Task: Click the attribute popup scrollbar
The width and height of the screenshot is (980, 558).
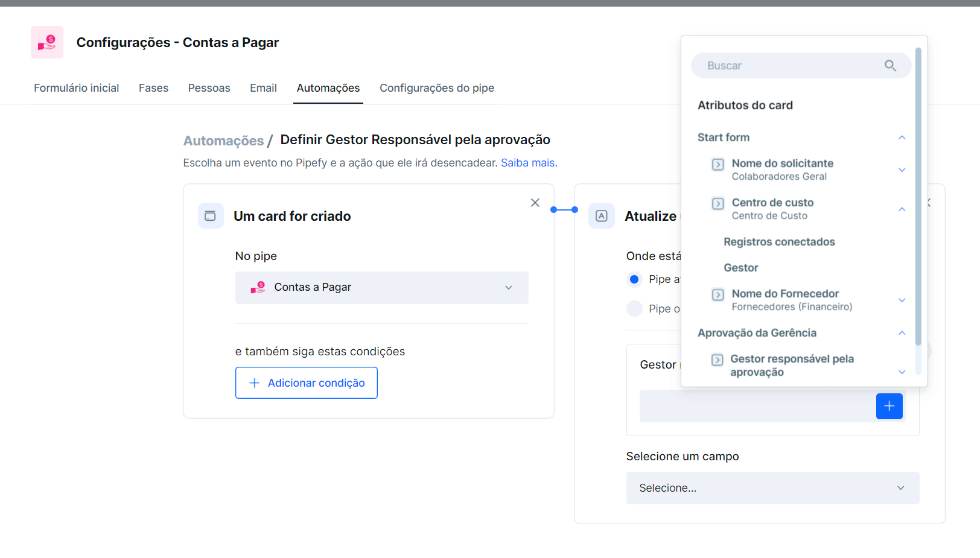Action: (918, 196)
